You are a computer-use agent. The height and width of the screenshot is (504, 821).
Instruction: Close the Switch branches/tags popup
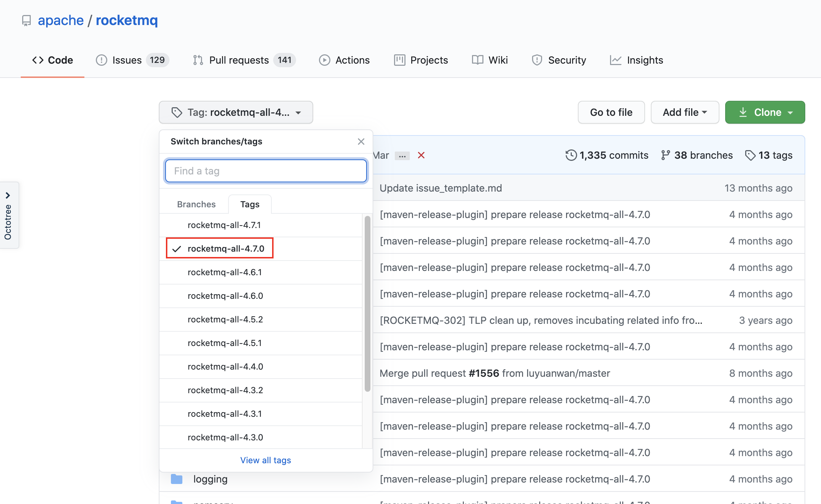(361, 142)
